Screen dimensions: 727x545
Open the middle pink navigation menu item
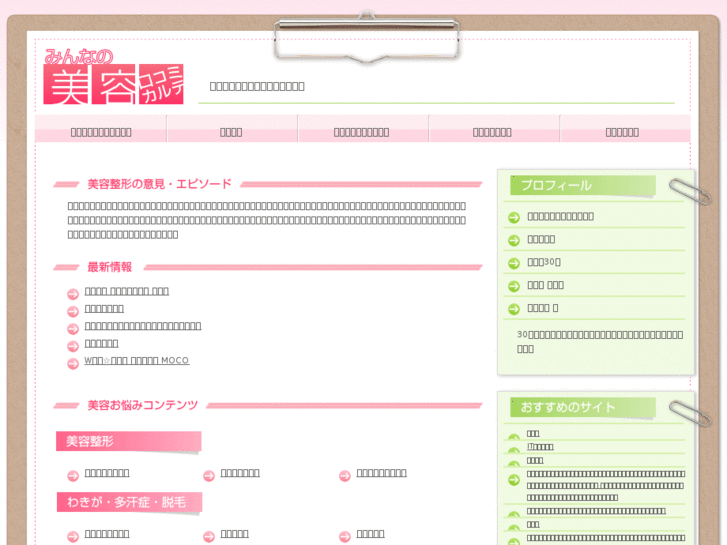pos(362,129)
